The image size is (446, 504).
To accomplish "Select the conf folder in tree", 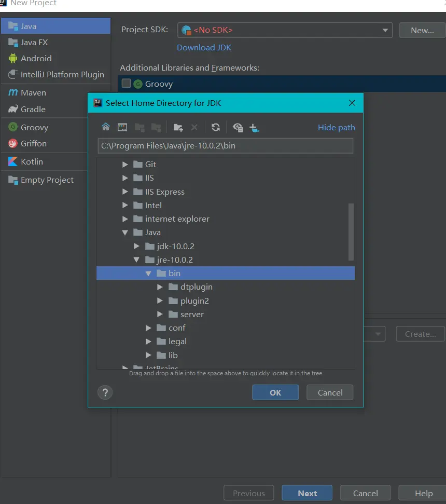I will (226, 328).
